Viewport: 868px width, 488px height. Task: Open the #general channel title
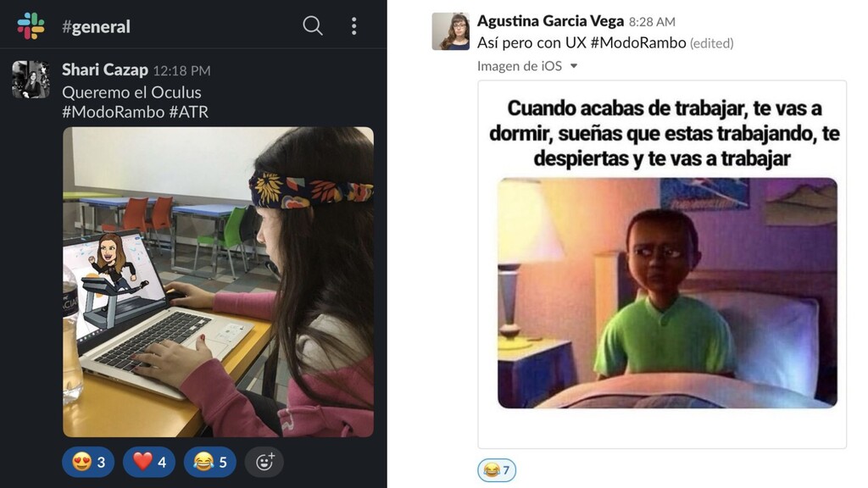[x=97, y=26]
